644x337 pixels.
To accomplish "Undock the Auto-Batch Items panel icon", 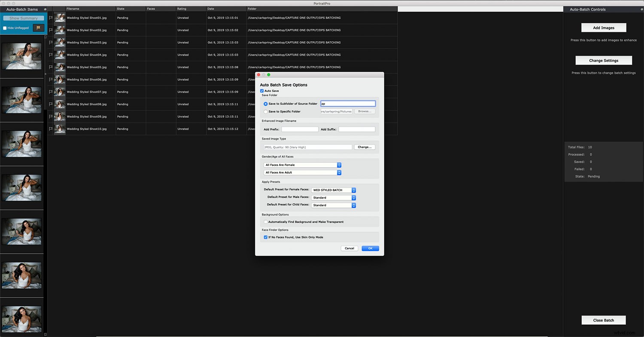I will pyautogui.click(x=45, y=9).
